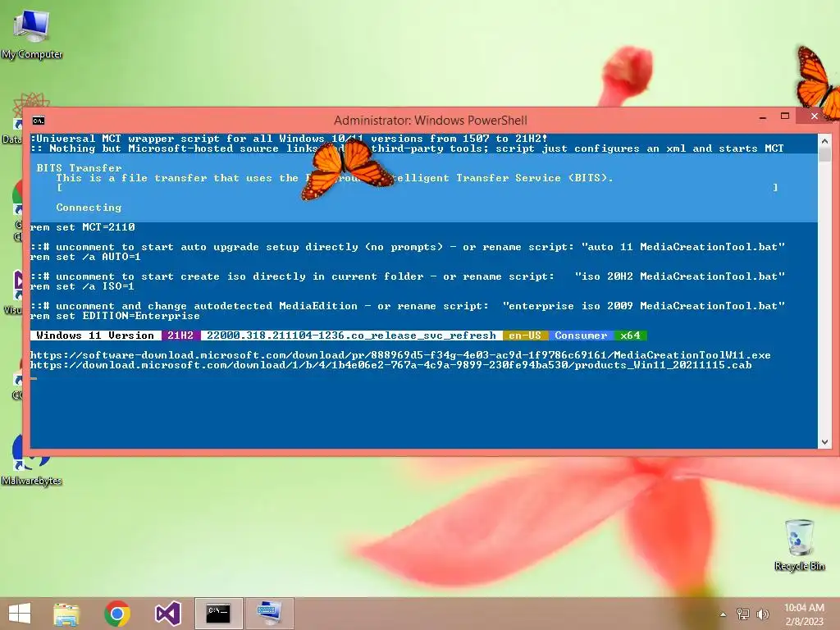
Task: Click the PowerShell vertical scrollbar thumb
Action: [824, 155]
